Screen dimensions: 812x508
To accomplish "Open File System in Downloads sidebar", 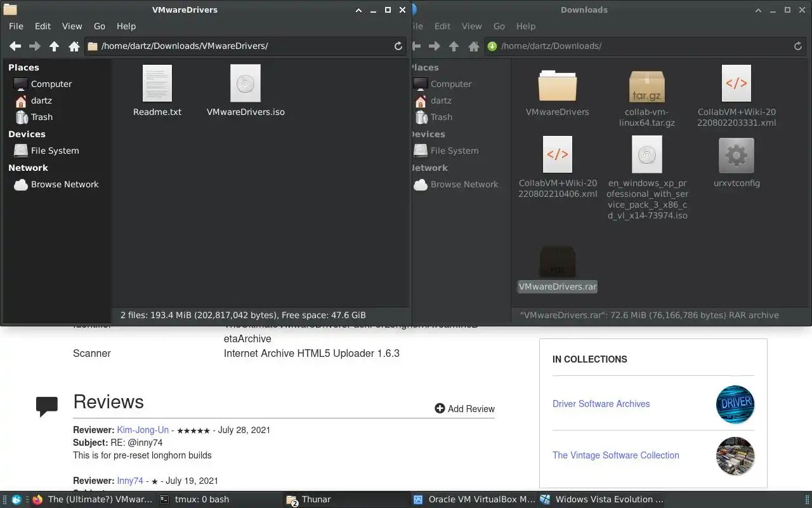I will click(454, 150).
